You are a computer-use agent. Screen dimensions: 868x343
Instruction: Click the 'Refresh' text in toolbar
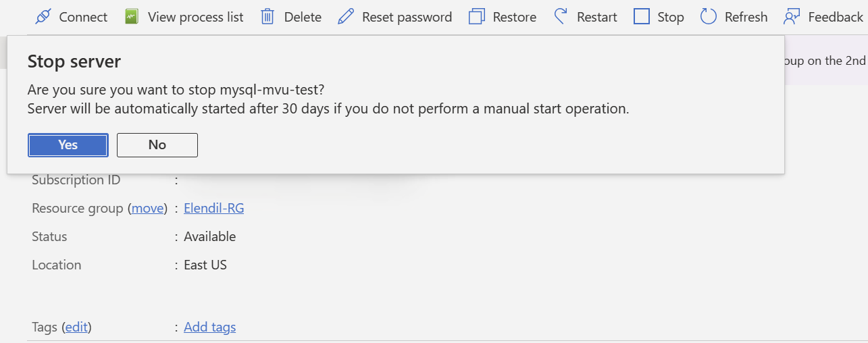click(746, 17)
